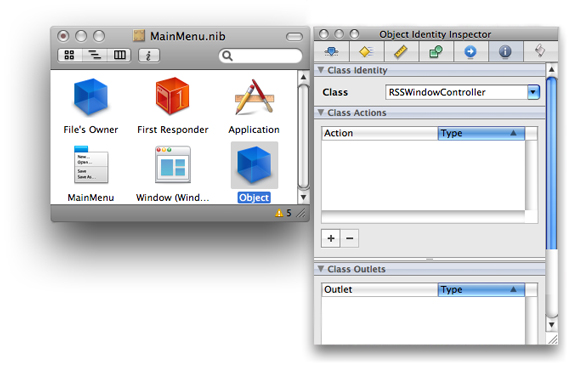Viewport: 572px width, 367px height.
Task: Click the MainMenu.nib scroll down arrow
Action: click(x=303, y=197)
